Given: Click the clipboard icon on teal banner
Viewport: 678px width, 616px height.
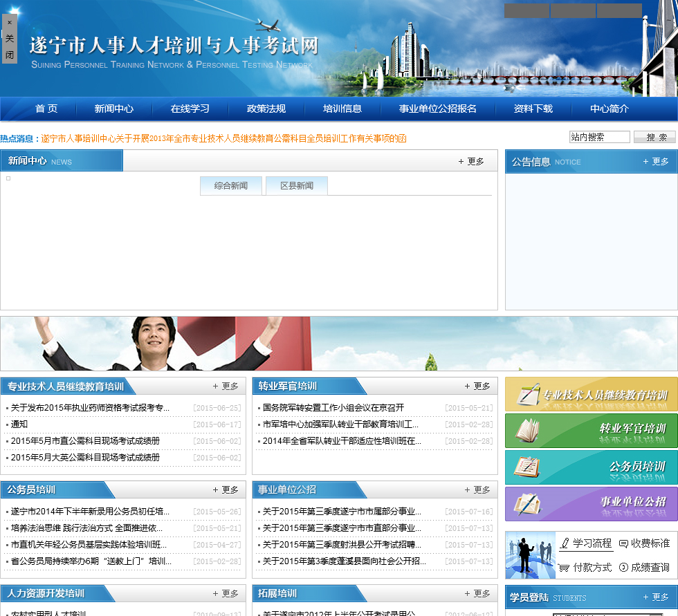Looking at the screenshot, I should pos(527,467).
